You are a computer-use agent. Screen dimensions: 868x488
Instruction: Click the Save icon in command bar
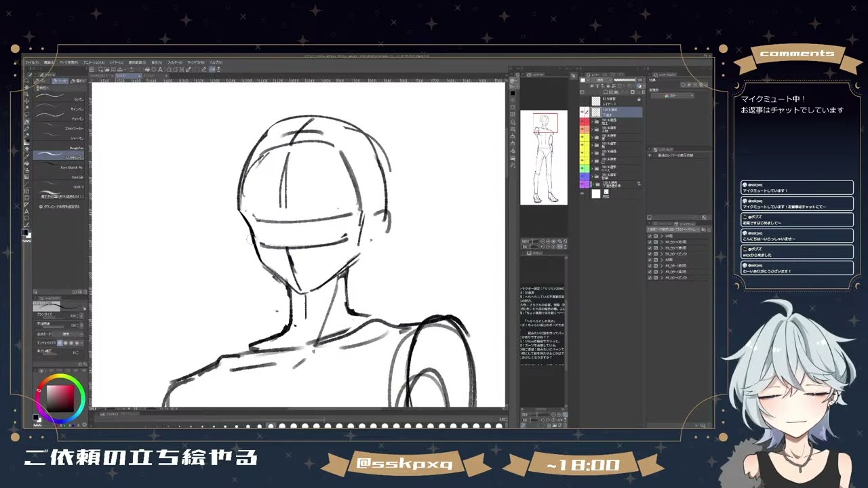tap(113, 69)
